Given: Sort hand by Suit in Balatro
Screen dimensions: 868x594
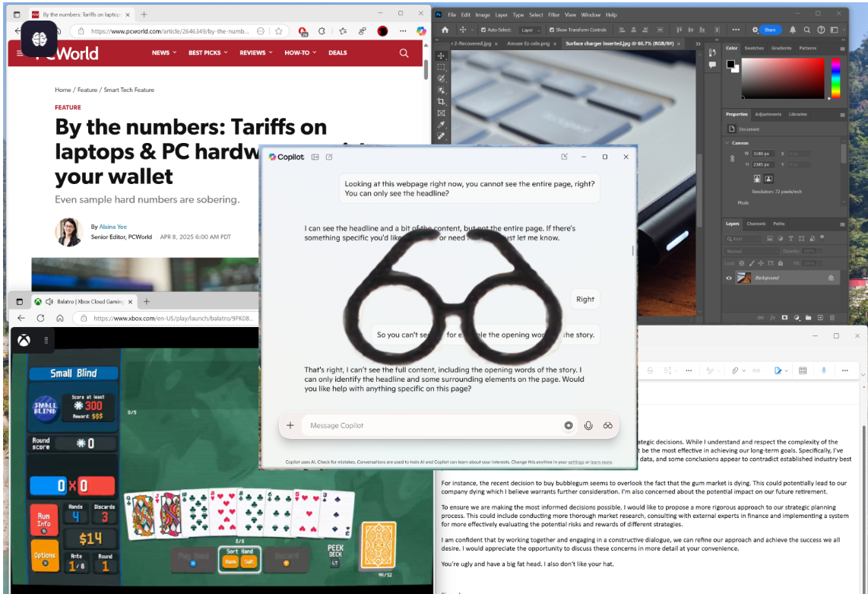Looking at the screenshot, I should (x=249, y=562).
